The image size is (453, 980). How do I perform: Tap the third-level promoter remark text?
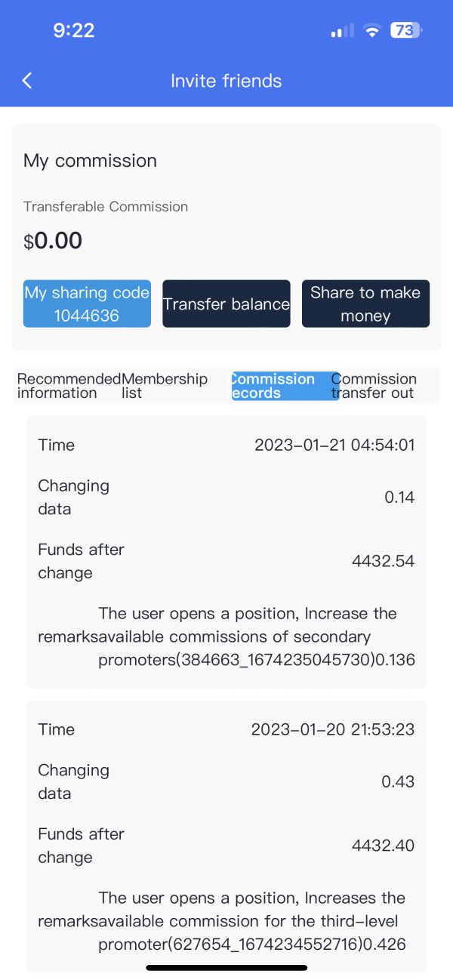243,921
